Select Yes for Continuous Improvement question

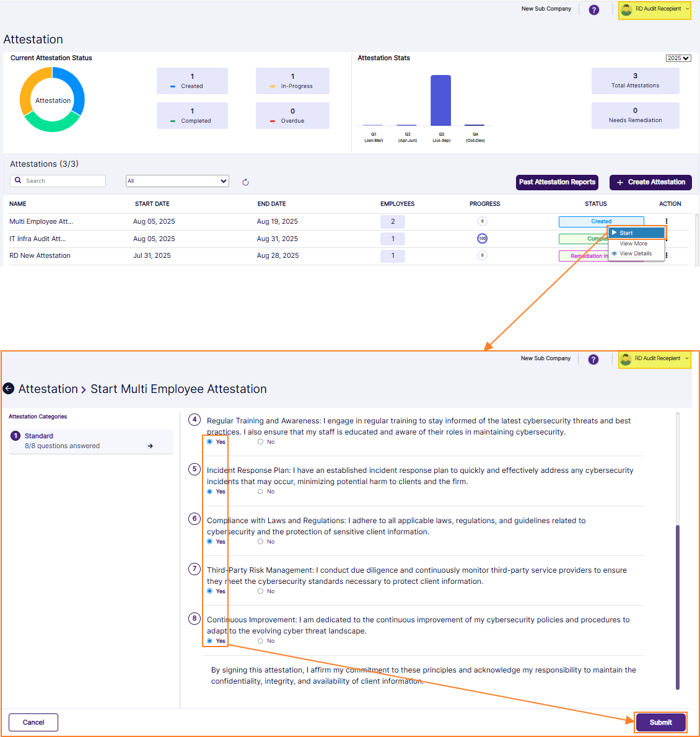[209, 641]
